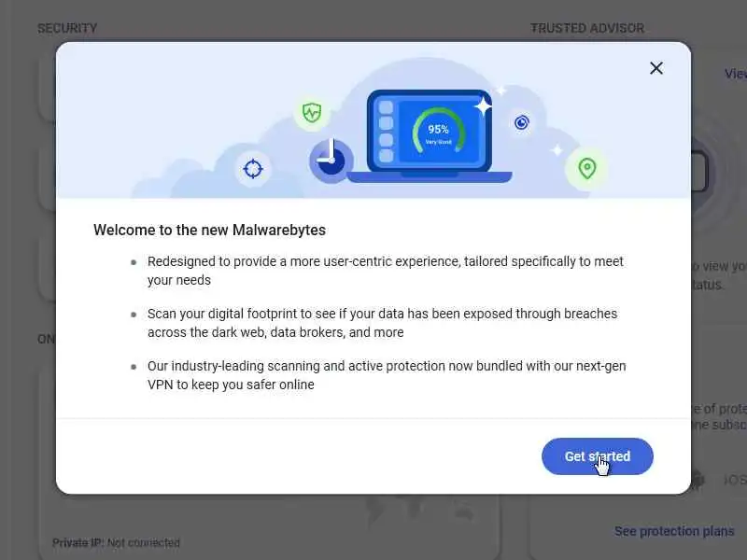Click the Private IP Not connected status text
This screenshot has height=560, width=747.
click(x=116, y=543)
